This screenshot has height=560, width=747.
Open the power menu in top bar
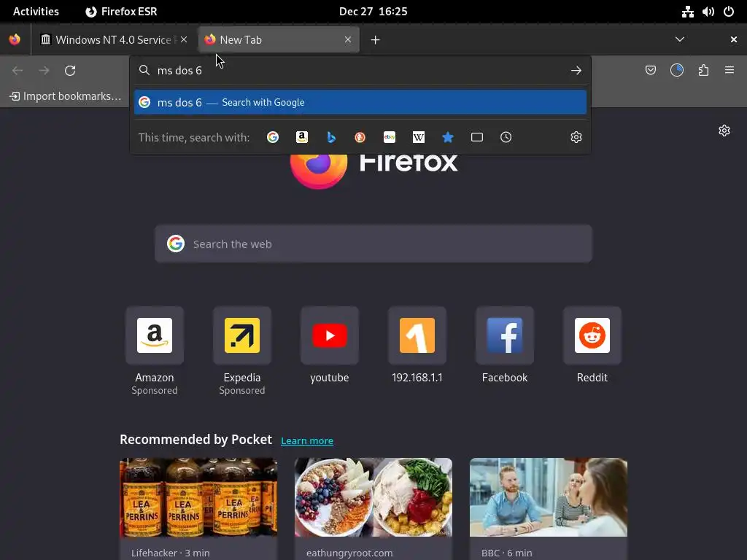pos(729,12)
